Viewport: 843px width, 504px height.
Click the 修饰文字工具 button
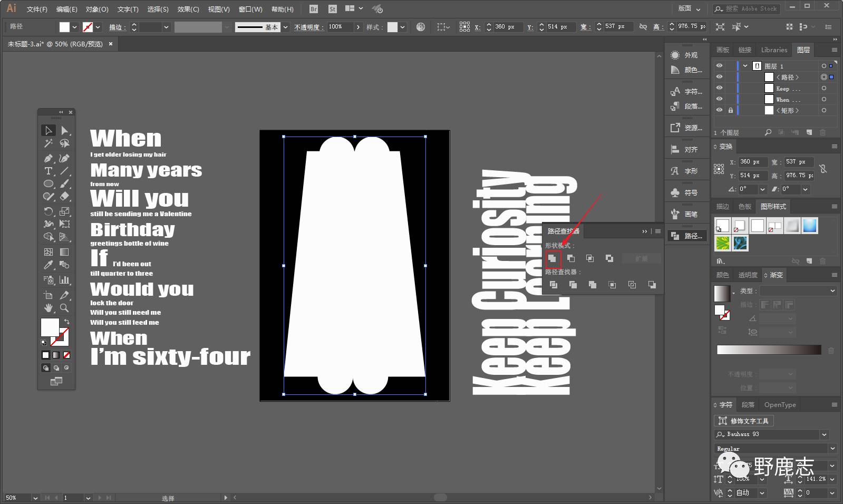coord(744,421)
